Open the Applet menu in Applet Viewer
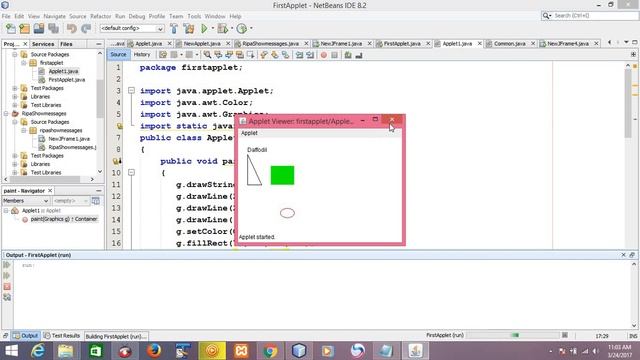This screenshot has width=640, height=360. 249,133
